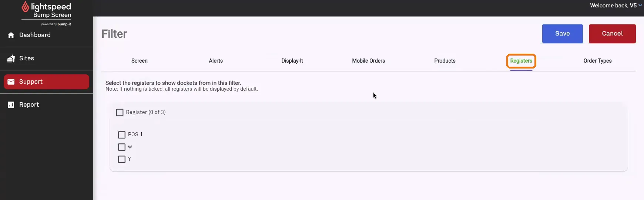Select all via Register (0 of 3) checkbox
The width and height of the screenshot is (644, 200).
[x=120, y=112]
